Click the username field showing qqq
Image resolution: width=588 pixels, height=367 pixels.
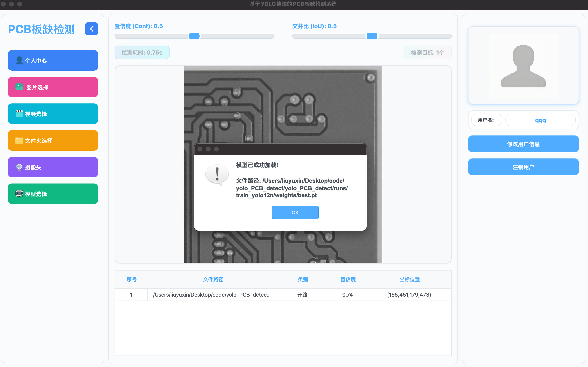point(540,120)
